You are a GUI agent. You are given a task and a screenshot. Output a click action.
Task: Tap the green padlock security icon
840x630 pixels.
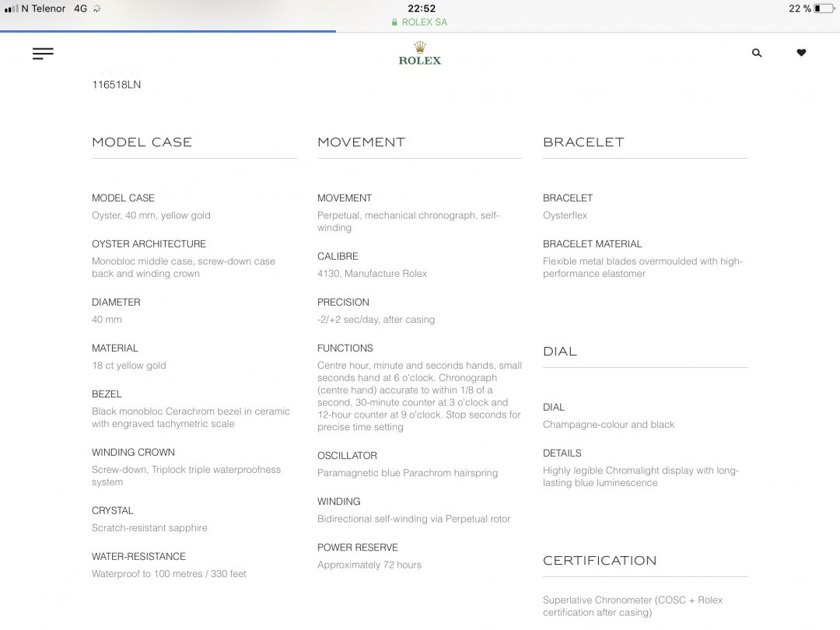tap(395, 23)
